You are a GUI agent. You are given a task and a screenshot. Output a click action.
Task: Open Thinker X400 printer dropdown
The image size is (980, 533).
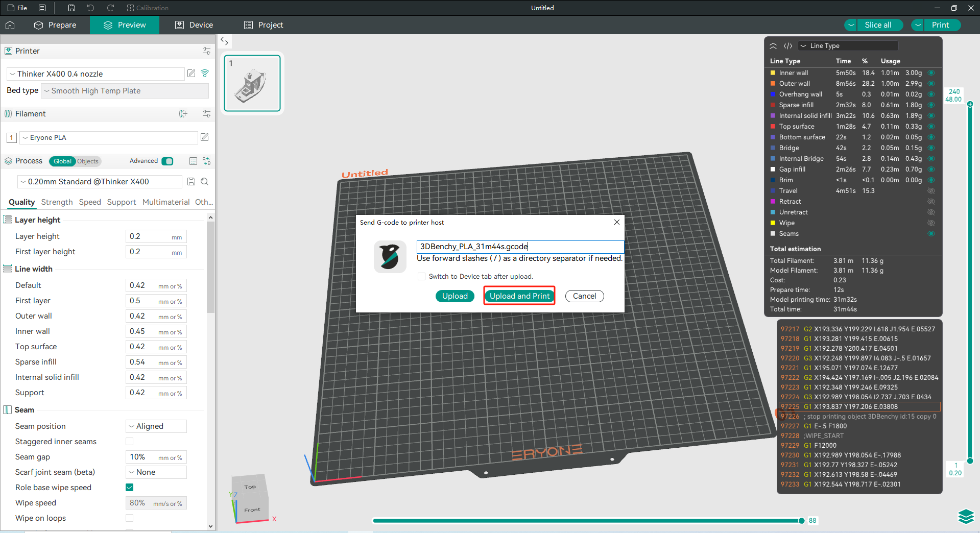95,74
